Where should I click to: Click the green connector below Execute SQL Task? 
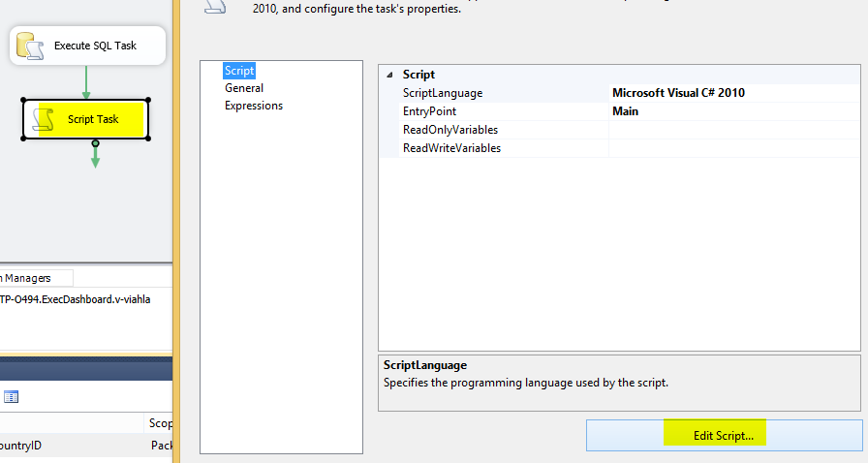pos(86,82)
